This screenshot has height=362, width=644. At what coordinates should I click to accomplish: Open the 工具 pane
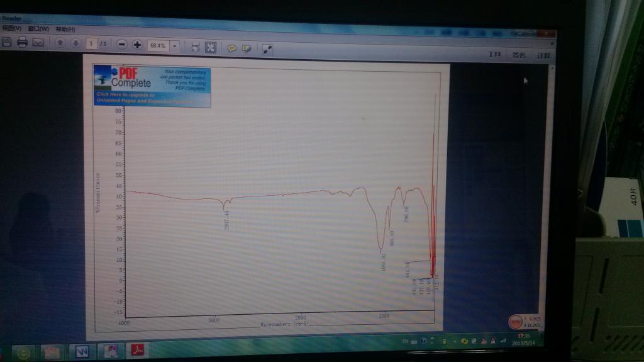pyautogui.click(x=494, y=54)
